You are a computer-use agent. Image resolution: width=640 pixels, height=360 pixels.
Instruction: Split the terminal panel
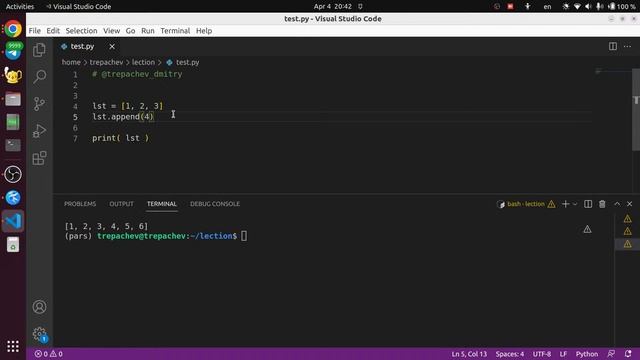coord(588,204)
